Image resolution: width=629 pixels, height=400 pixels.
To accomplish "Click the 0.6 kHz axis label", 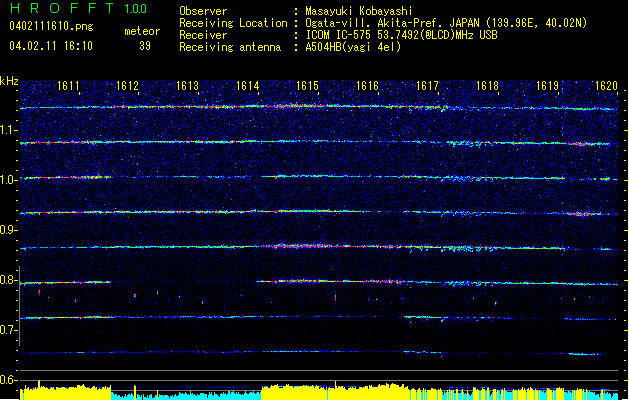I will click(x=9, y=380).
